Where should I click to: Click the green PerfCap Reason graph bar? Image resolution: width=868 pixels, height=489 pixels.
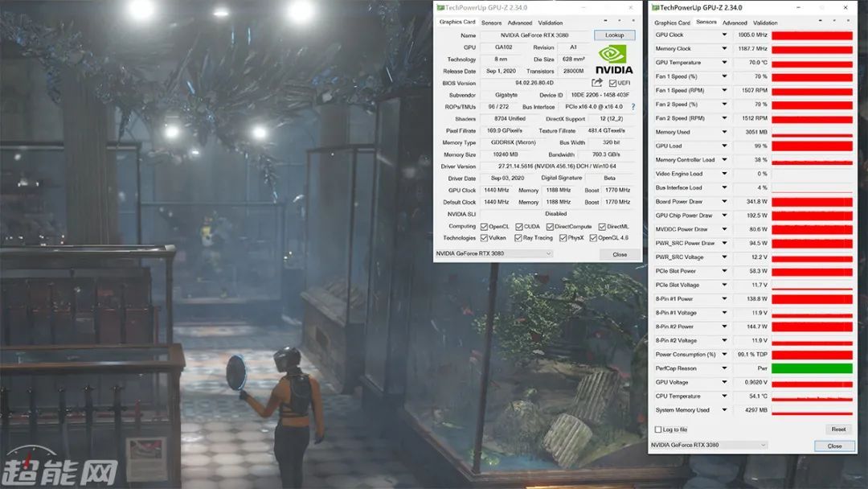[x=812, y=368]
